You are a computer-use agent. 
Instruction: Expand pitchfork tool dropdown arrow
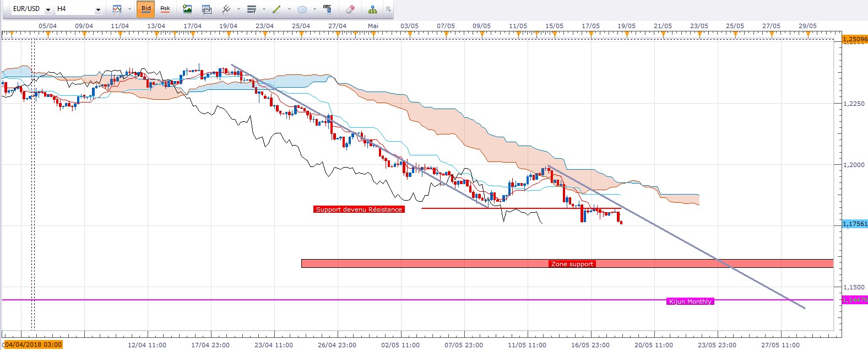(238, 9)
